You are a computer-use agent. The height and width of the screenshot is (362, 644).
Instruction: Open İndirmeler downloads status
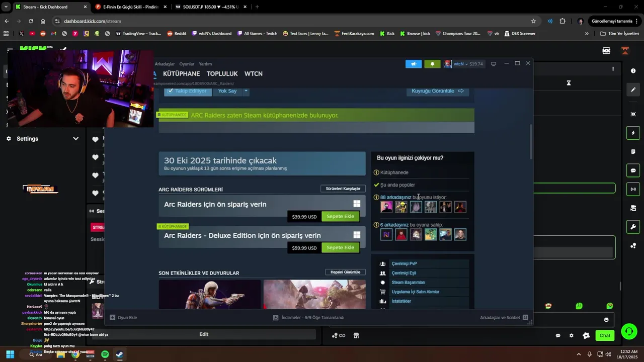tap(308, 318)
